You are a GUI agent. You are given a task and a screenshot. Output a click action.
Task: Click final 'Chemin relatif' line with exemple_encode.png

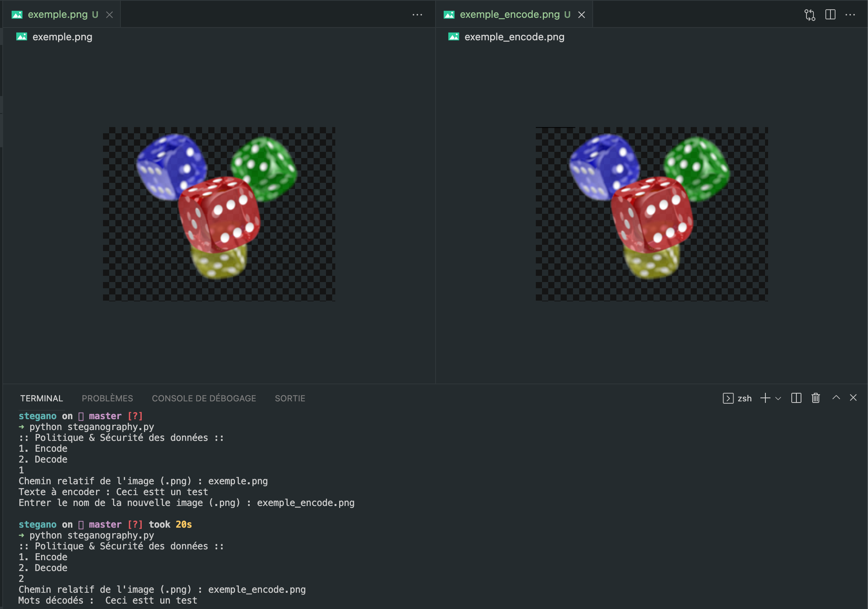tap(162, 590)
